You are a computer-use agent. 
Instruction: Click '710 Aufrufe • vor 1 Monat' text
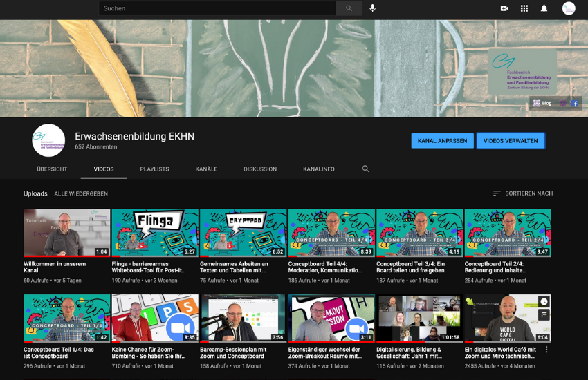(x=143, y=366)
